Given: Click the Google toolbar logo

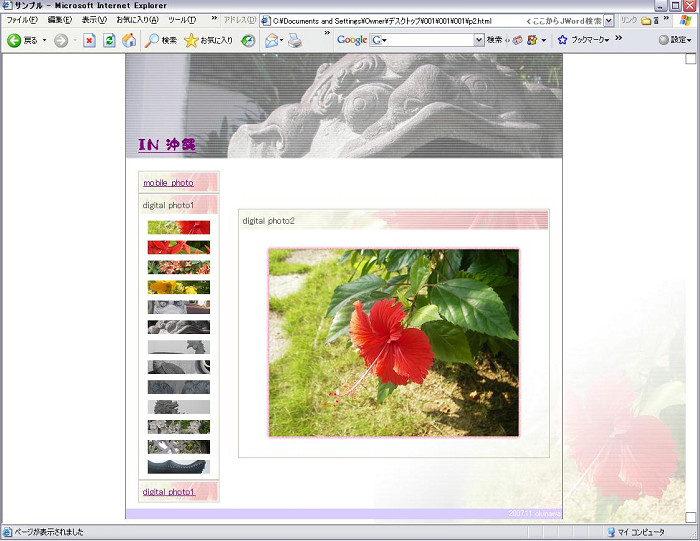Looking at the screenshot, I should 352,40.
